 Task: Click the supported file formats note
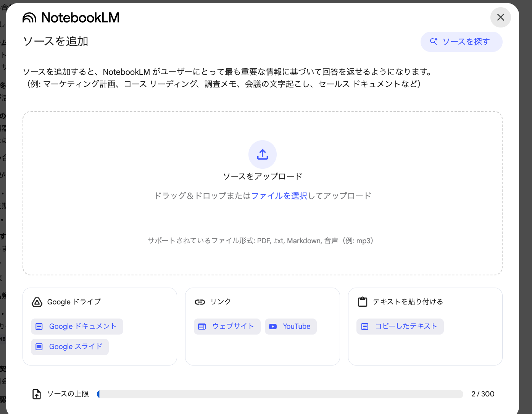pos(263,241)
